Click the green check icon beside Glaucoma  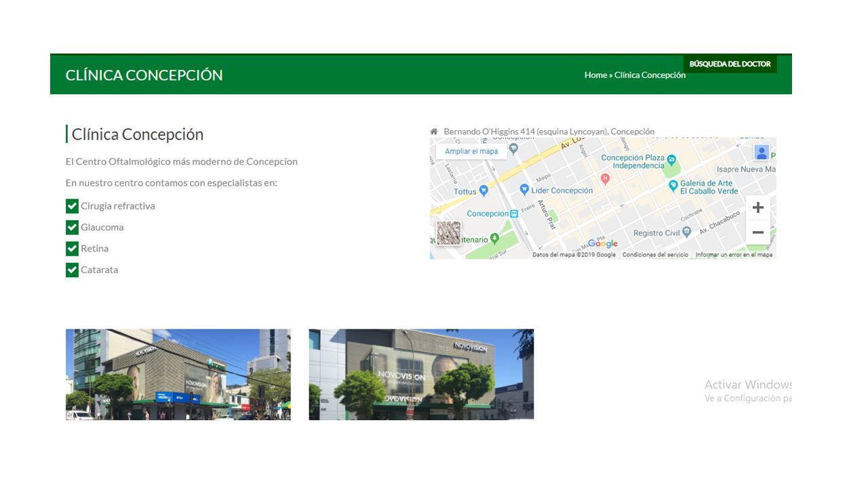pos(72,227)
